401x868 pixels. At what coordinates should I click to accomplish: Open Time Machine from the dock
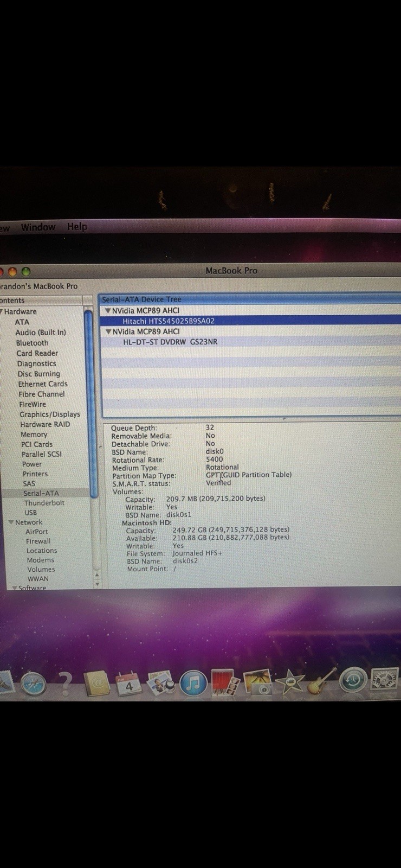coord(353,680)
